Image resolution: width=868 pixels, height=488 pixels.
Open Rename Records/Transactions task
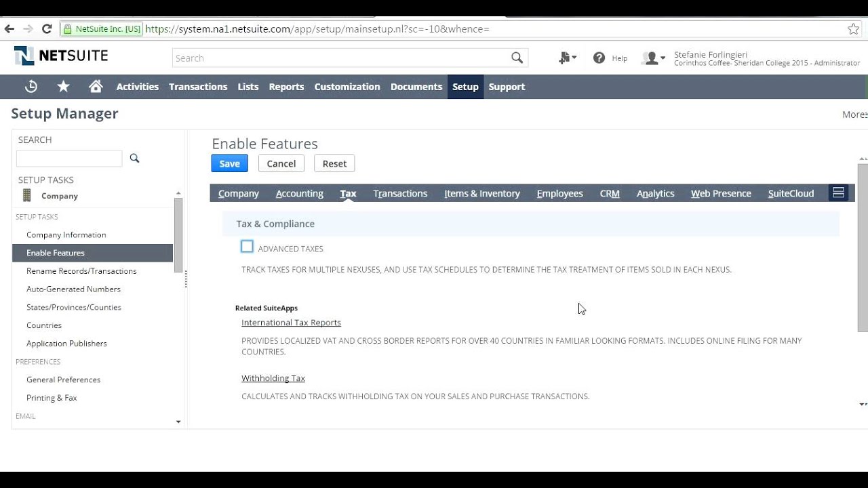81,271
